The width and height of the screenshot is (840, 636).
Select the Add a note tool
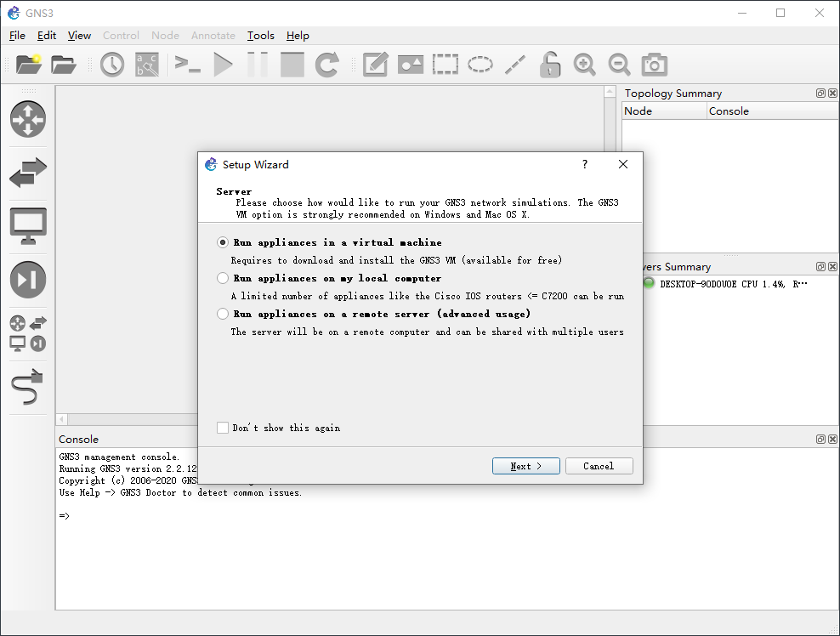pos(376,65)
